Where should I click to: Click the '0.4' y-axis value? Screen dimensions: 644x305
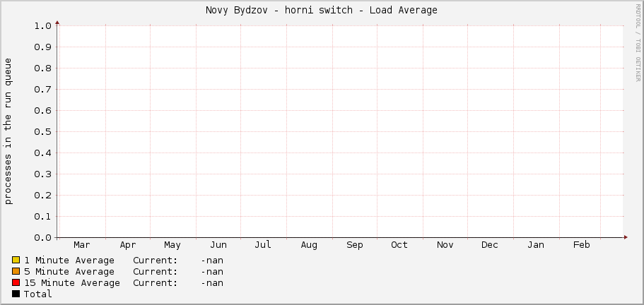click(x=42, y=153)
